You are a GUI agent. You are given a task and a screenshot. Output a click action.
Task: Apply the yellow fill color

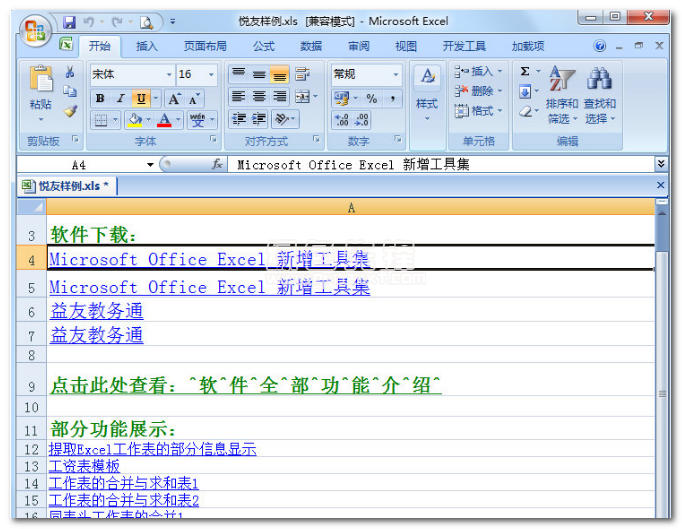click(x=134, y=120)
